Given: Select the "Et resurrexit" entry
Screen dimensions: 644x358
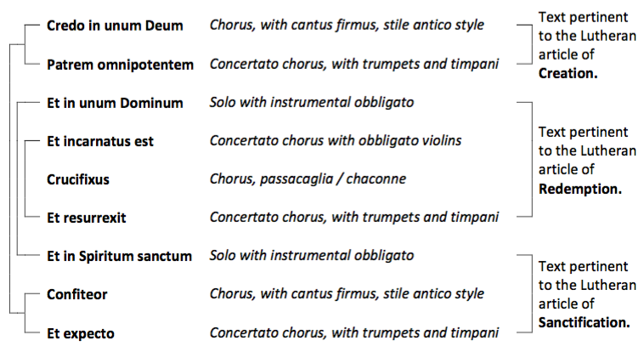Looking at the screenshot, I should coord(87,218).
